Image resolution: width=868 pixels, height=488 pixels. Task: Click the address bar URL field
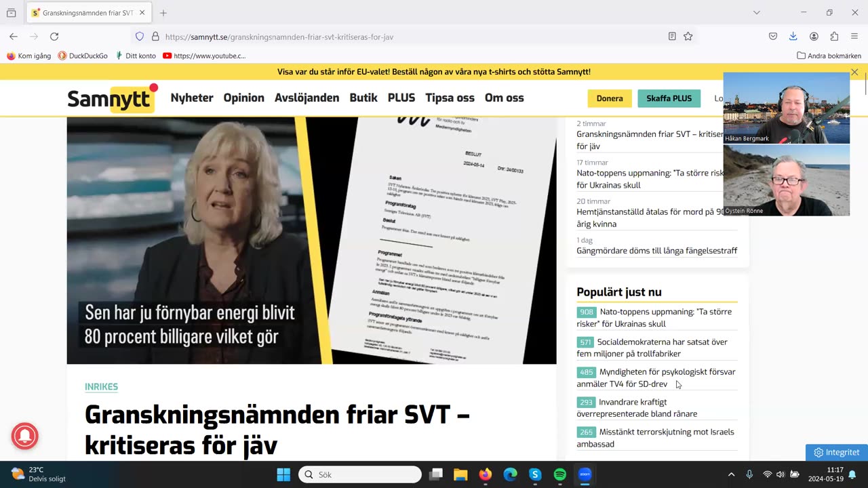click(x=414, y=37)
